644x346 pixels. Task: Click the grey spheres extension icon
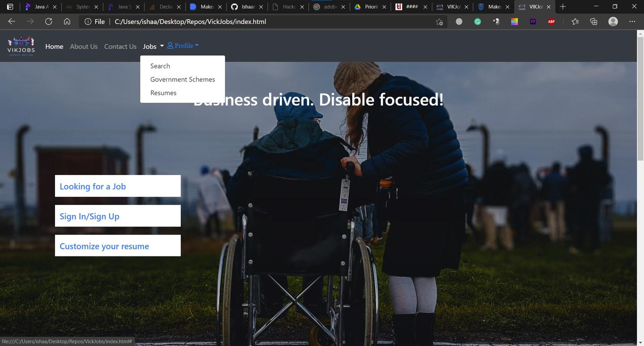tap(496, 21)
